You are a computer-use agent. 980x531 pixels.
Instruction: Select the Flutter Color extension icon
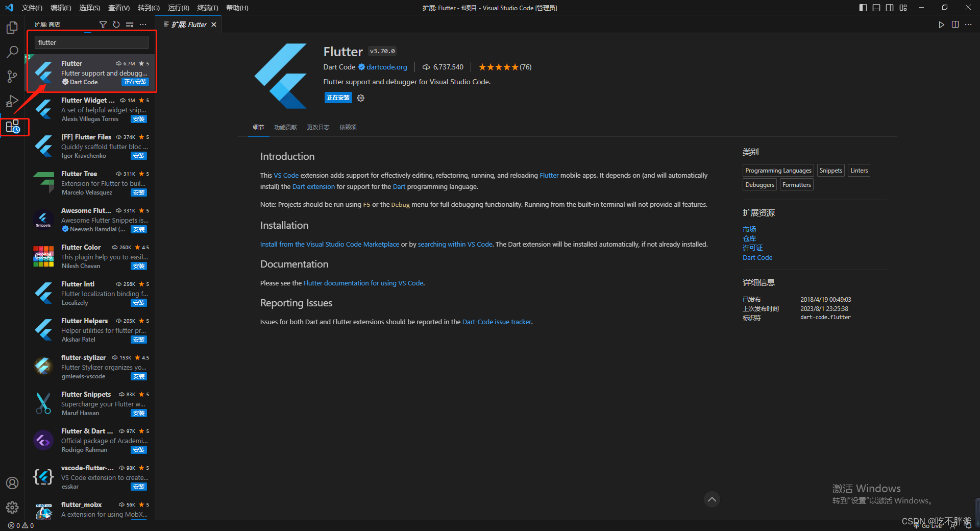coord(43,257)
